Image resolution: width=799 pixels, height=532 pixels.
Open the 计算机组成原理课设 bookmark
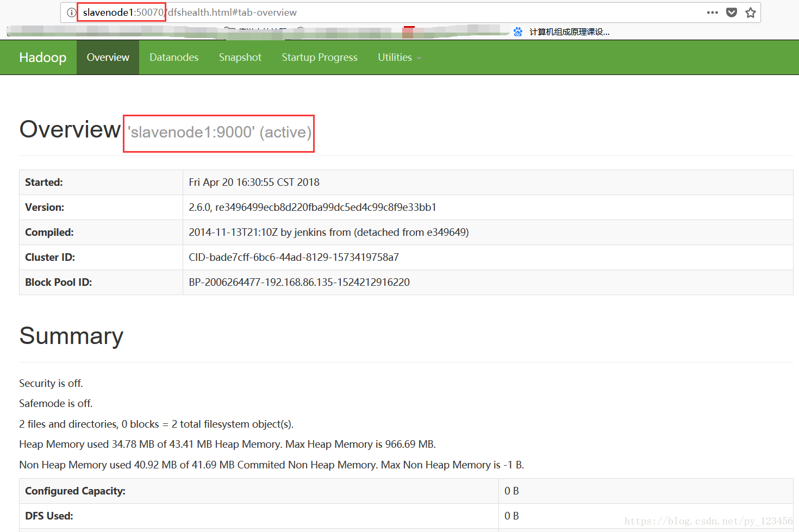coord(563,32)
